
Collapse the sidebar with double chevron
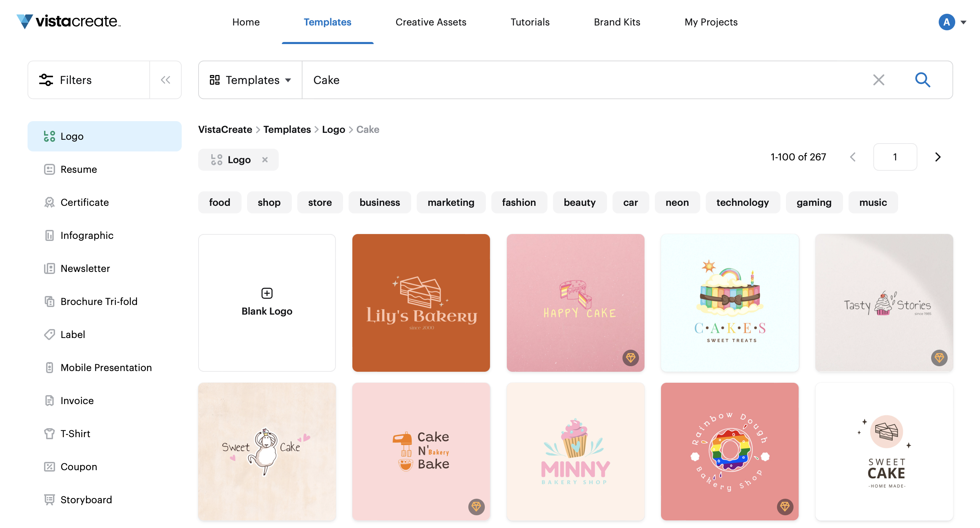pyautogui.click(x=166, y=80)
